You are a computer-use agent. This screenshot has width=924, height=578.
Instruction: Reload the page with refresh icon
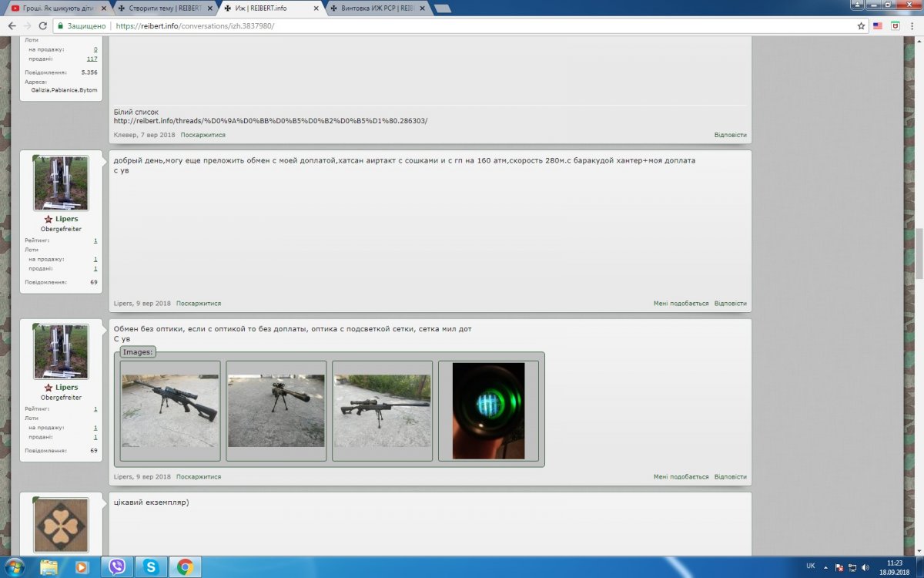[x=43, y=25]
